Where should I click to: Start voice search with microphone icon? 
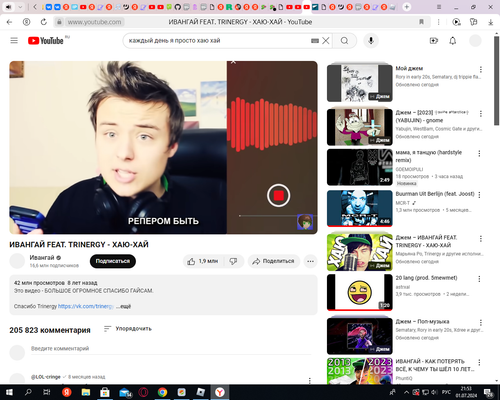click(x=371, y=41)
